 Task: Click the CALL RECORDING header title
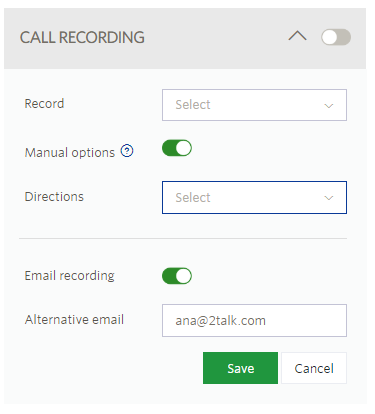[x=82, y=37]
